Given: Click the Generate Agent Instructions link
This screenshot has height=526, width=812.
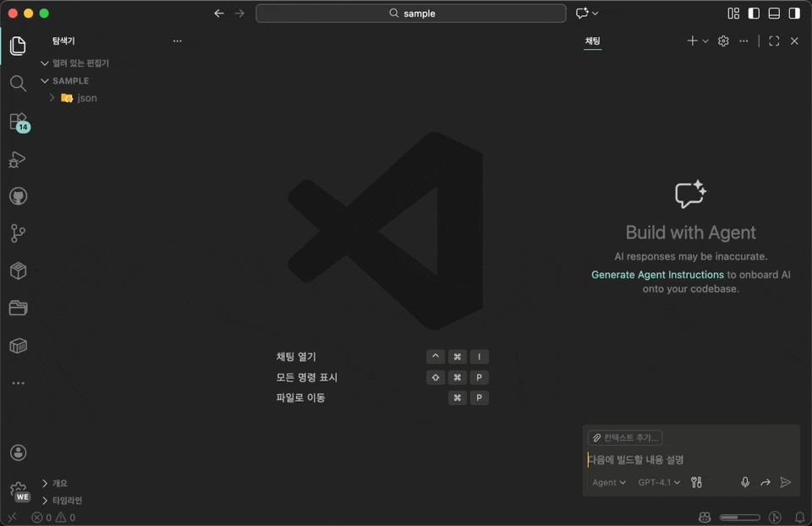Looking at the screenshot, I should [657, 274].
